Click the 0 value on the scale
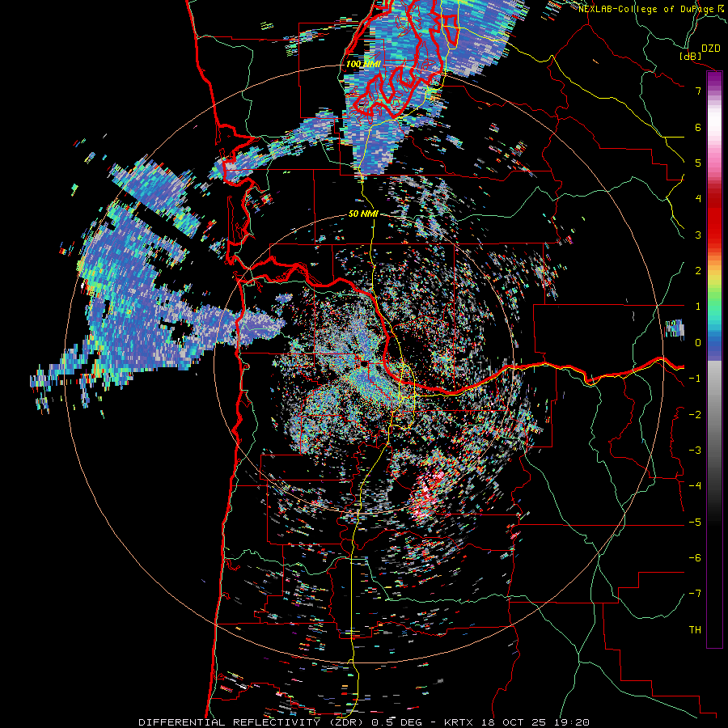Viewport: 728px width, 728px height. pyautogui.click(x=698, y=343)
